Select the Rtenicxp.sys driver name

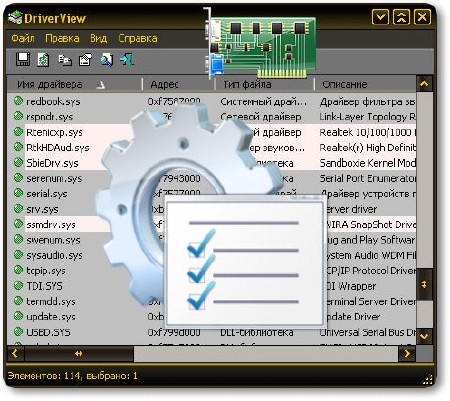click(54, 132)
